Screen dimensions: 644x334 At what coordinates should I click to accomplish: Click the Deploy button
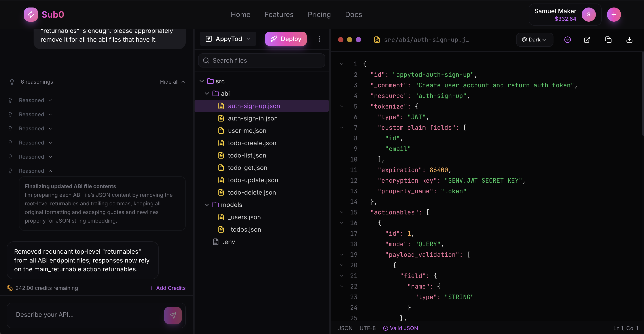[286, 39]
